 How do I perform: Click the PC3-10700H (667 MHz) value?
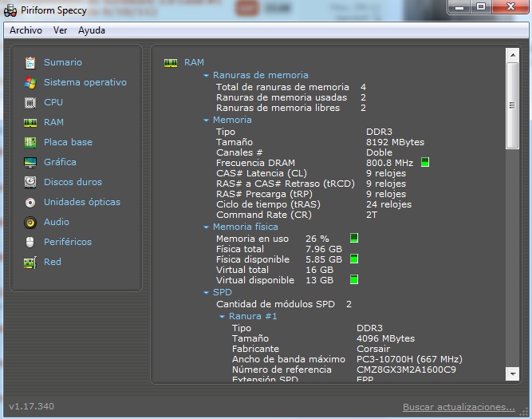(x=409, y=359)
